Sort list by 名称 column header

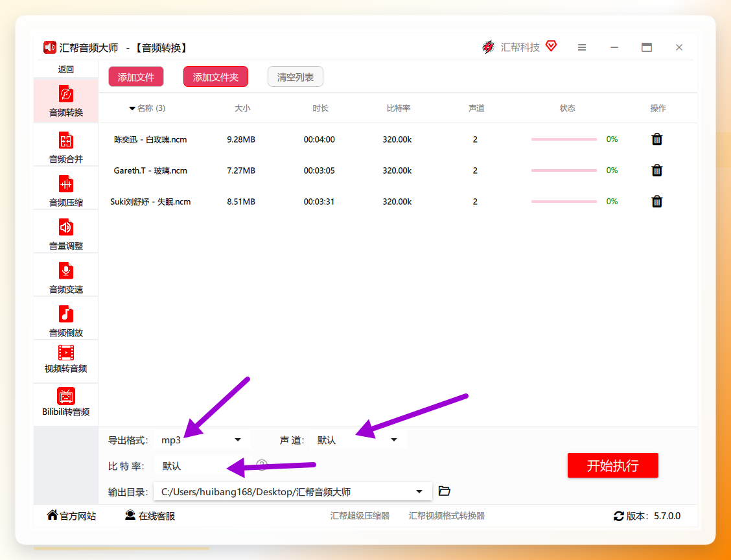147,108
